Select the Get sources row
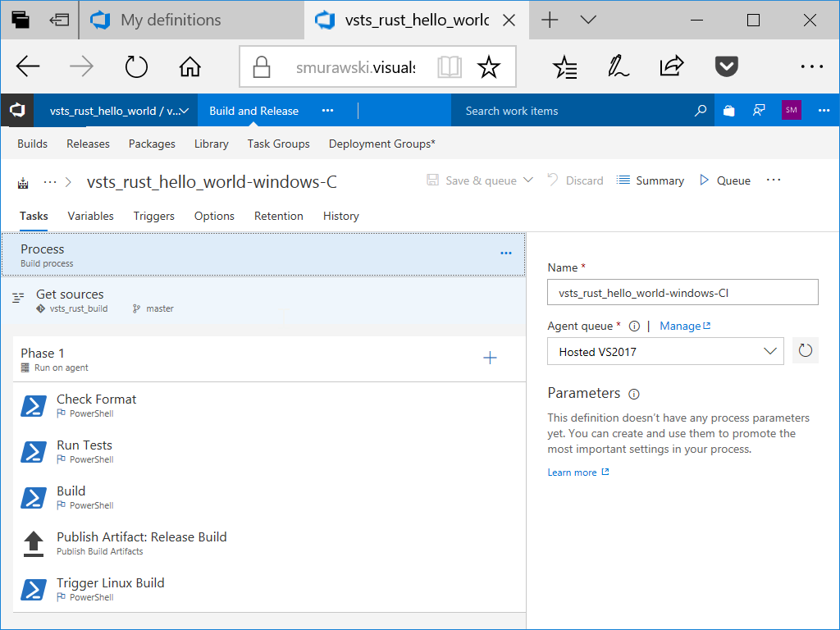This screenshot has height=630, width=840. pyautogui.click(x=263, y=300)
